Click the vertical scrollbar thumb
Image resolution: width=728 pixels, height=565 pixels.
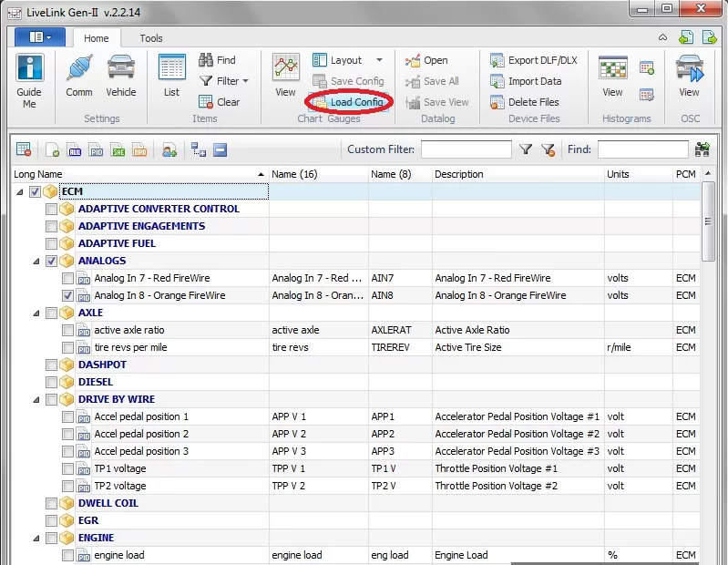[708, 221]
